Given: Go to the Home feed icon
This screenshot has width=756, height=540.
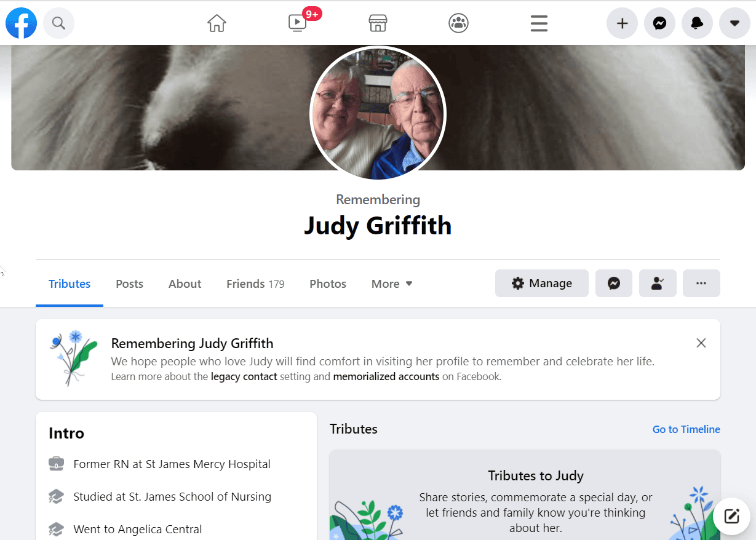Looking at the screenshot, I should 217,23.
